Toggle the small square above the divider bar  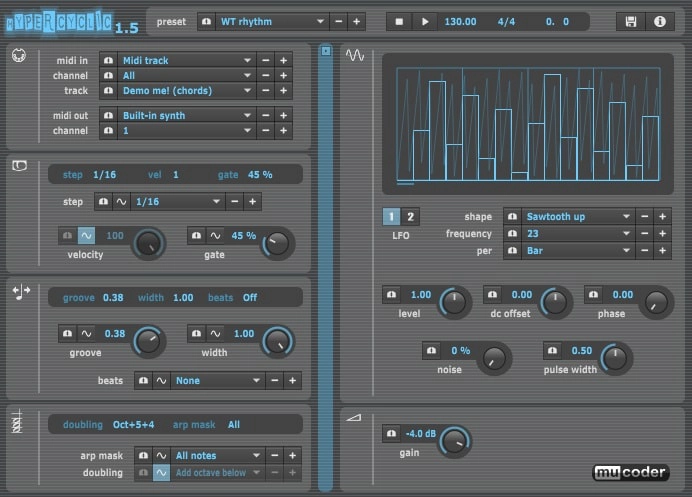coord(326,51)
